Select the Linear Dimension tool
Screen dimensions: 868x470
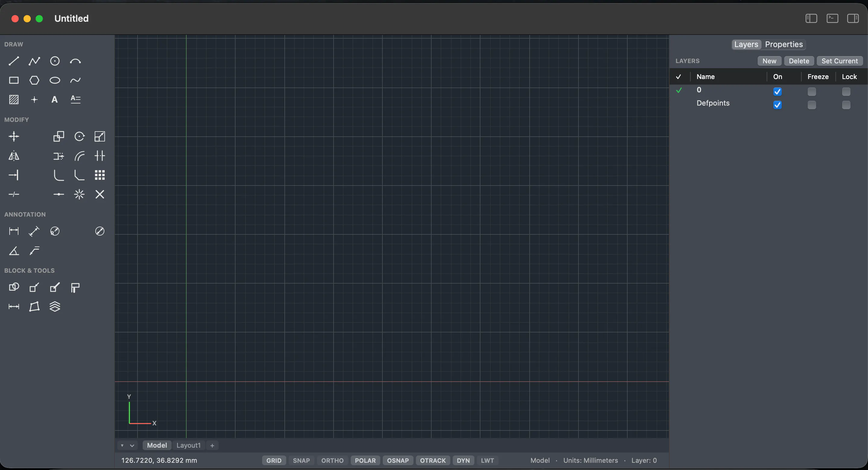click(x=14, y=231)
